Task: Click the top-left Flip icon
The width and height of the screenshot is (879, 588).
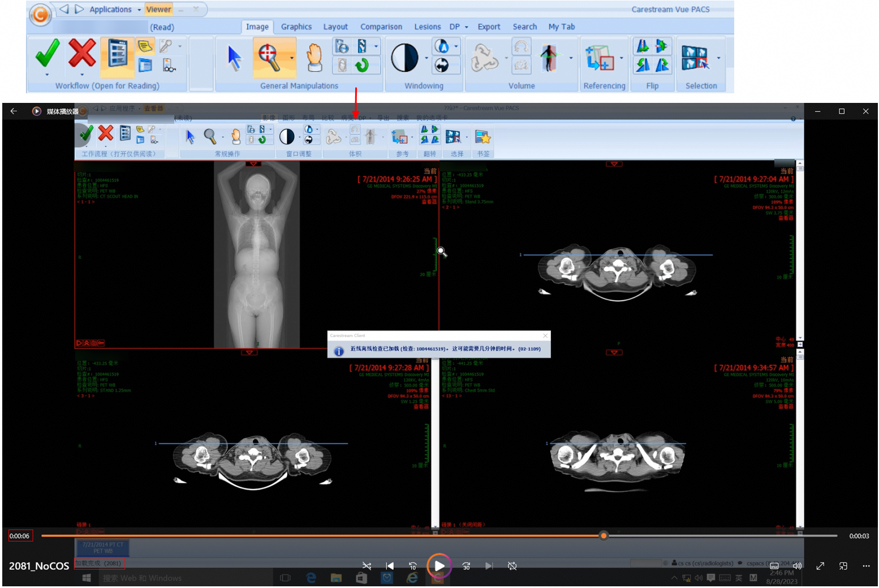Action: coord(643,46)
